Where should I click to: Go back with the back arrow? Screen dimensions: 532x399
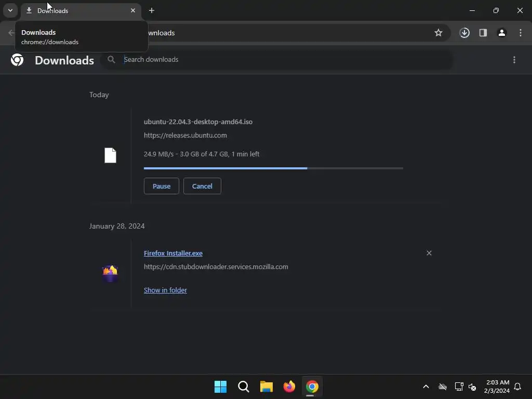[x=11, y=33]
